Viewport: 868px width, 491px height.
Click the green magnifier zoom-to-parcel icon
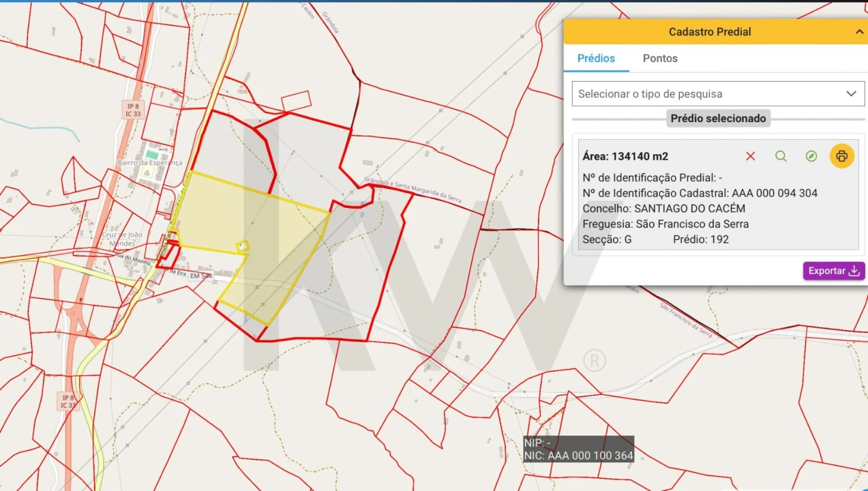coord(781,156)
